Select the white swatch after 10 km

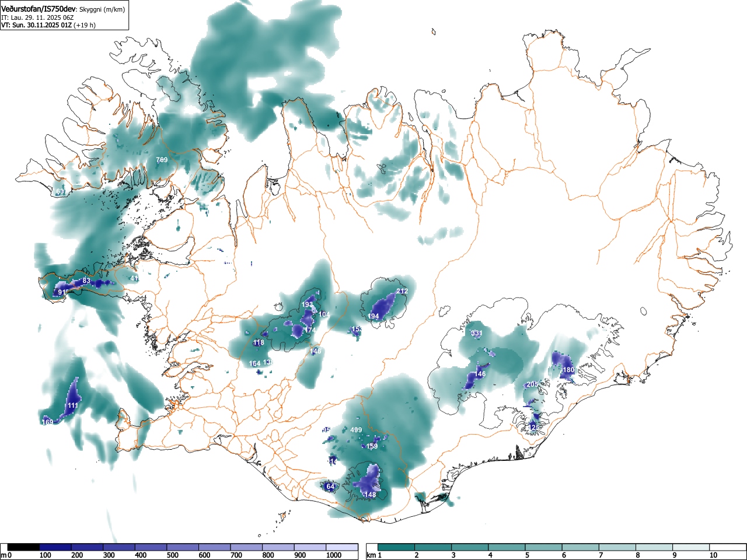click(729, 547)
